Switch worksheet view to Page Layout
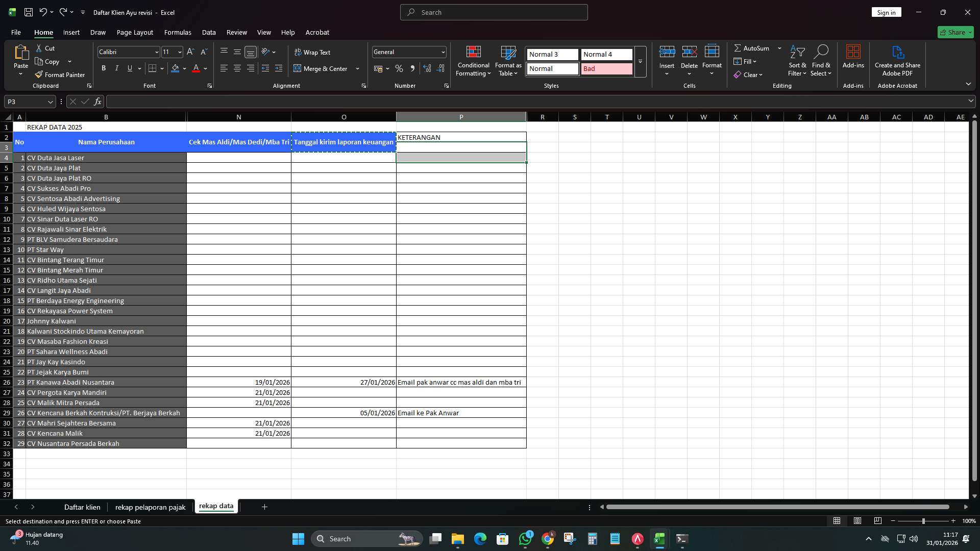The width and height of the screenshot is (980, 551). pyautogui.click(x=857, y=521)
